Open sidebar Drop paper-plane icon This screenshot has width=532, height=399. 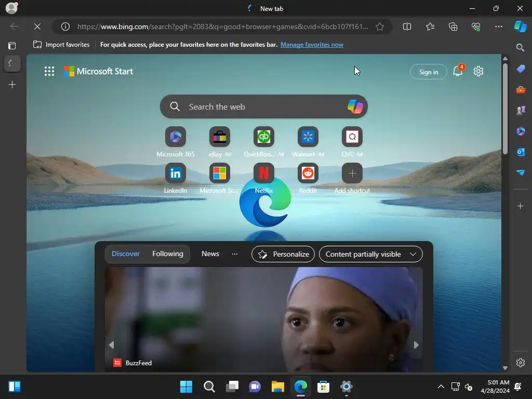click(x=521, y=172)
